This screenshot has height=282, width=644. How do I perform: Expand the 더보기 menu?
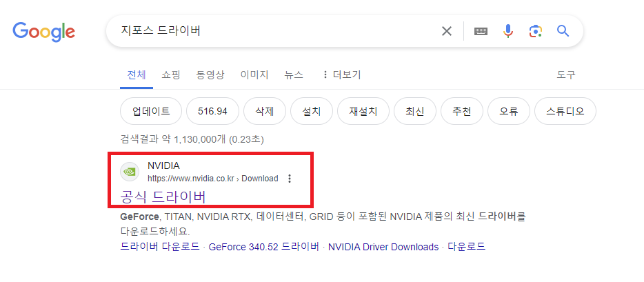(x=342, y=74)
